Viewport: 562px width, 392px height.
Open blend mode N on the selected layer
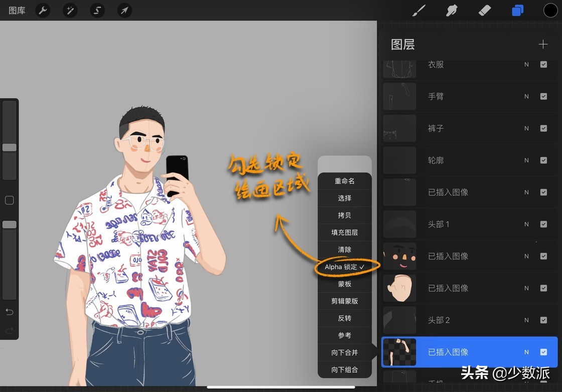point(526,352)
